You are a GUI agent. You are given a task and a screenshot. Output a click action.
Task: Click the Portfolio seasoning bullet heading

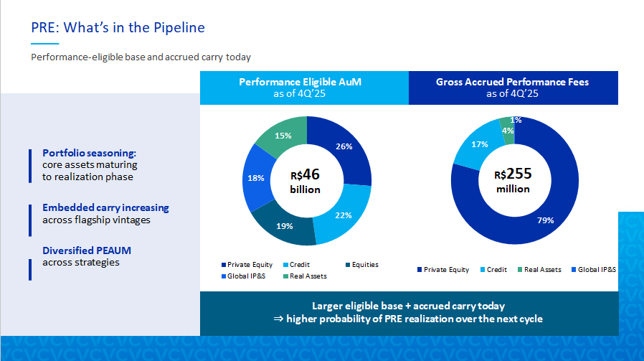tap(89, 153)
